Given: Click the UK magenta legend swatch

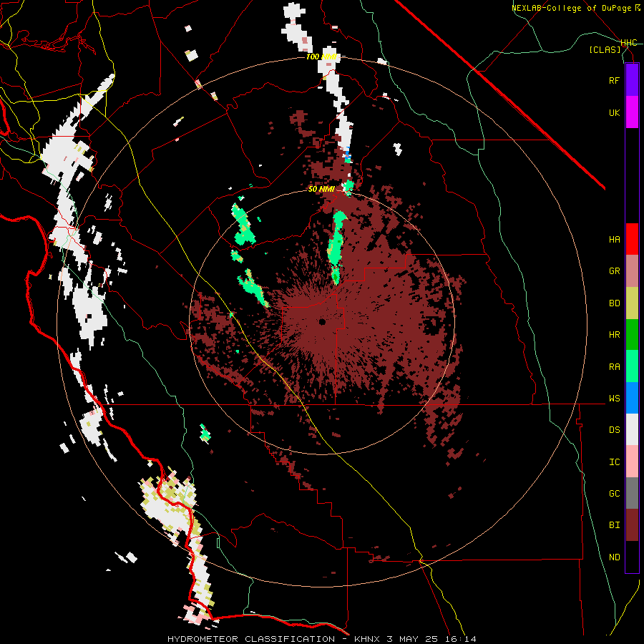Looking at the screenshot, I should pyautogui.click(x=632, y=112).
